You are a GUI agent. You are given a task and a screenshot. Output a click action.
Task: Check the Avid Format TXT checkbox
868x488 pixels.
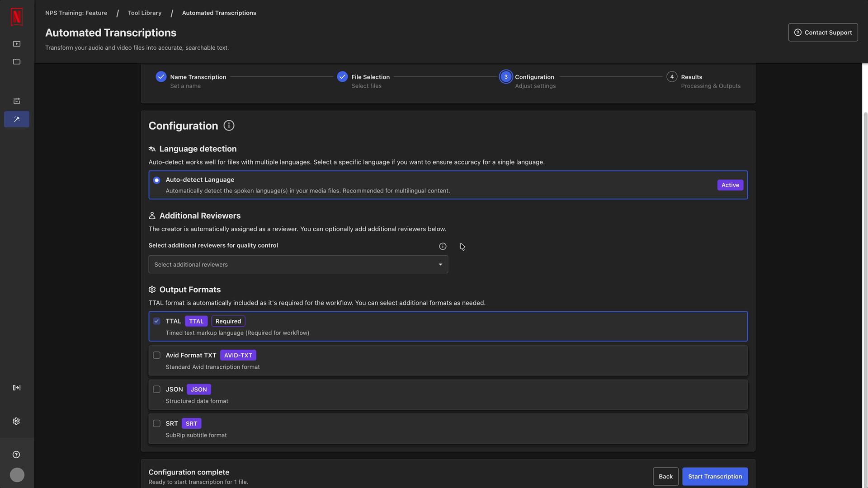tap(157, 355)
